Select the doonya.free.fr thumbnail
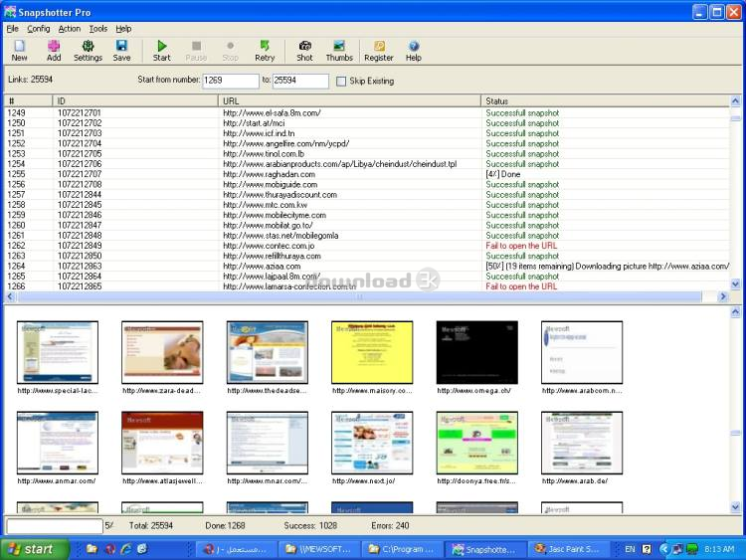Screen dimensions: 746x560 tap(477, 443)
